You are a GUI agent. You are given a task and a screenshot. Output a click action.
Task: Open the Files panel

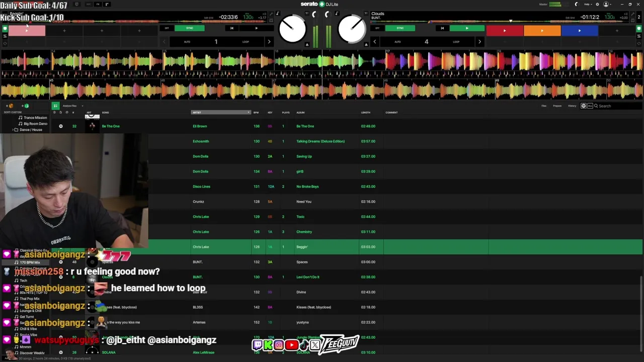coord(544,106)
